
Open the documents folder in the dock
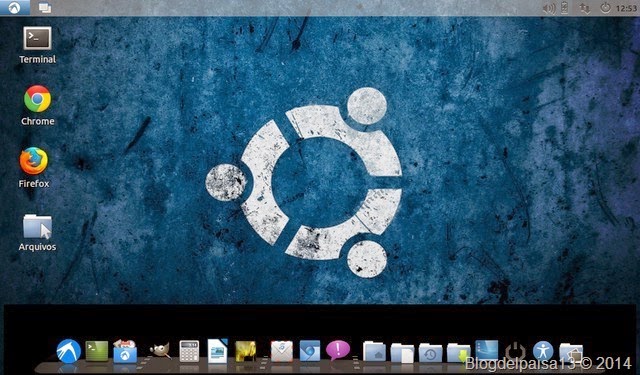(402, 353)
